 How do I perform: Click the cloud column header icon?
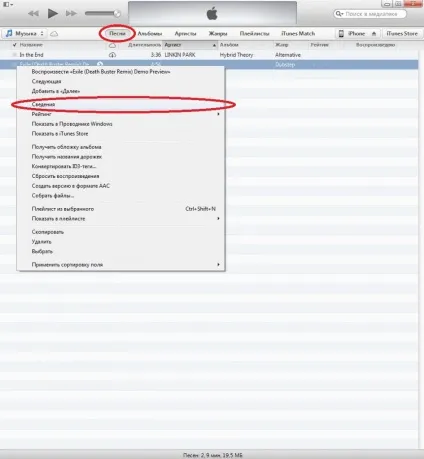(112, 45)
